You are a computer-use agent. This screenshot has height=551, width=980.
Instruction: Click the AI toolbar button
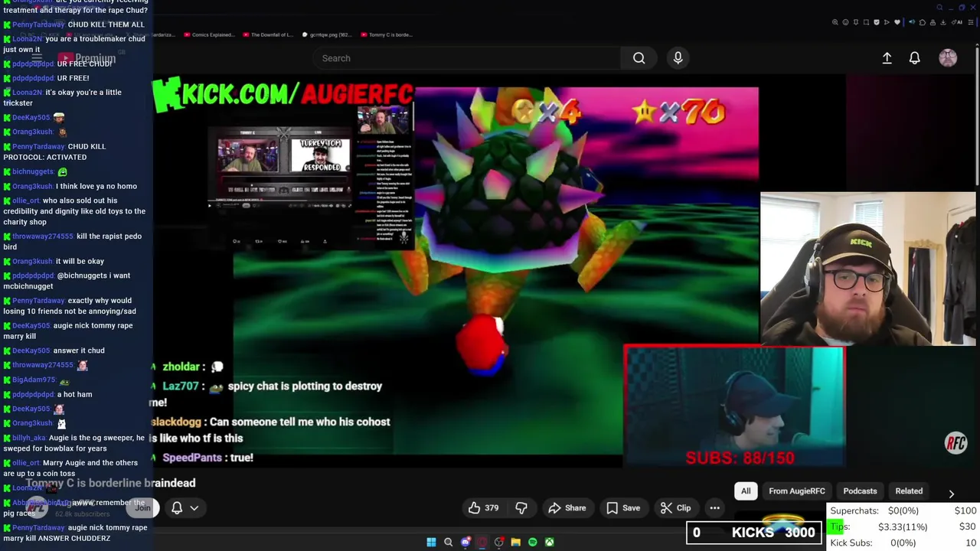[958, 22]
